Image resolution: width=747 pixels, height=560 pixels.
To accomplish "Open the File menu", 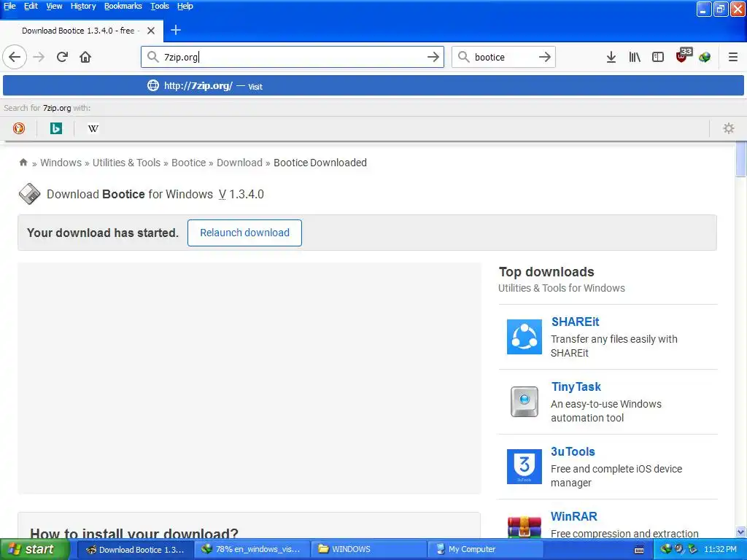I will (9, 6).
